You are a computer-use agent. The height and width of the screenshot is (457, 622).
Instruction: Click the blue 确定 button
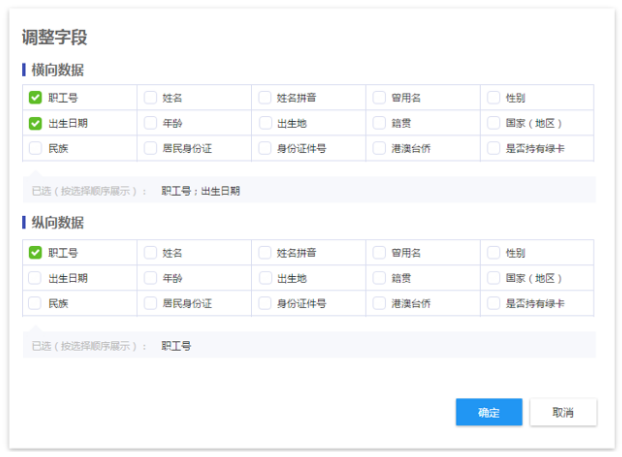click(x=489, y=412)
